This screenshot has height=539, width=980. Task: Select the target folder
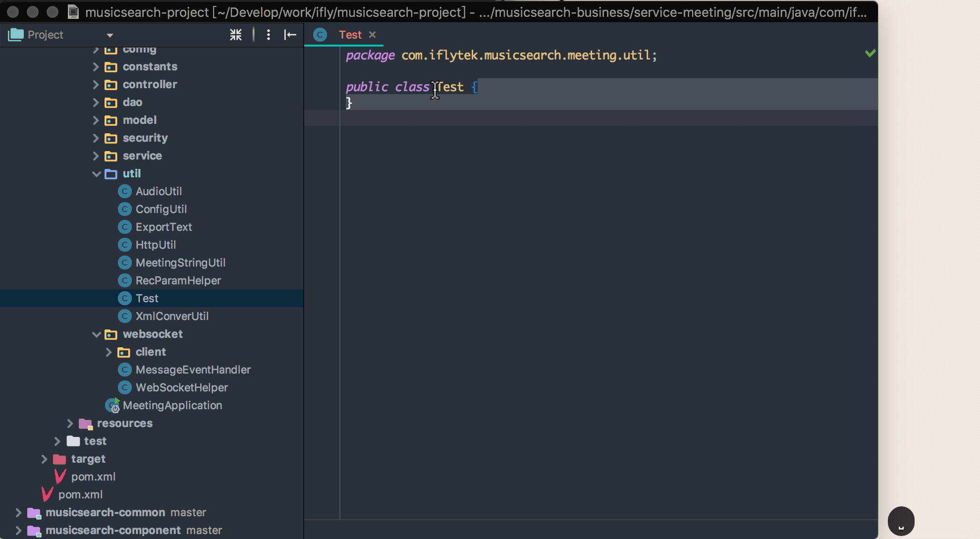pos(88,459)
